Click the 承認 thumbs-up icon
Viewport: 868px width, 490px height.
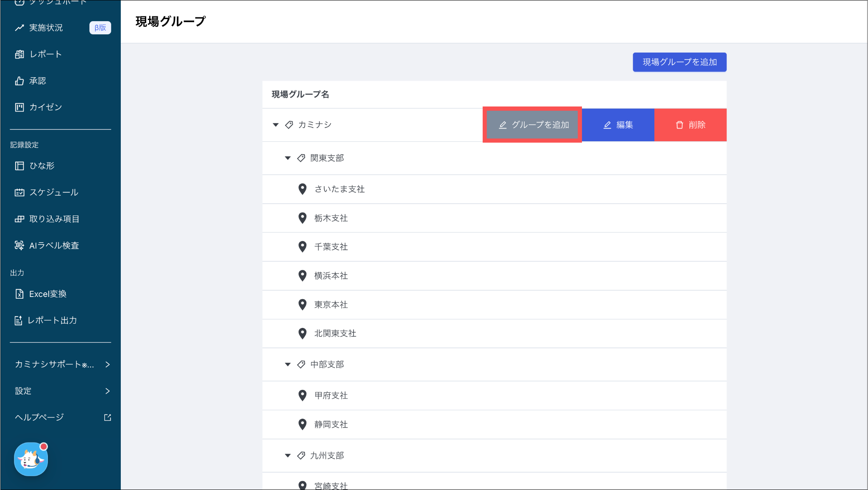coord(19,81)
